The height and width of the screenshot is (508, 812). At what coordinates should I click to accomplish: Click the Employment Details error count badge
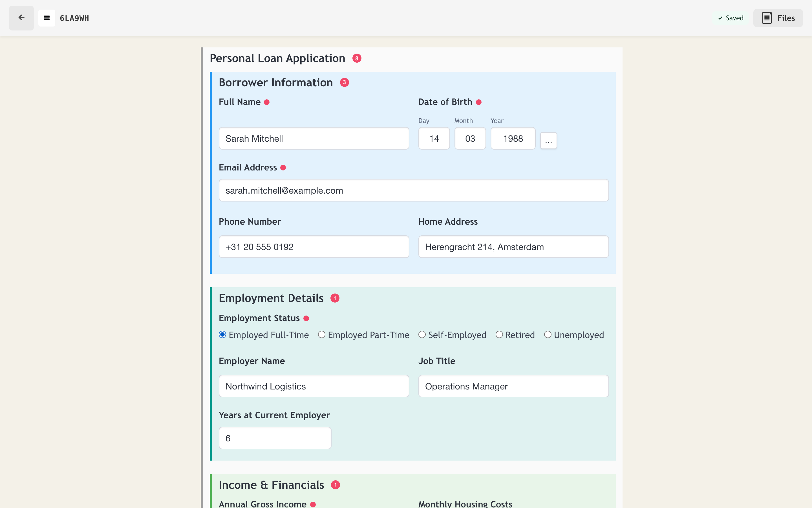(335, 298)
